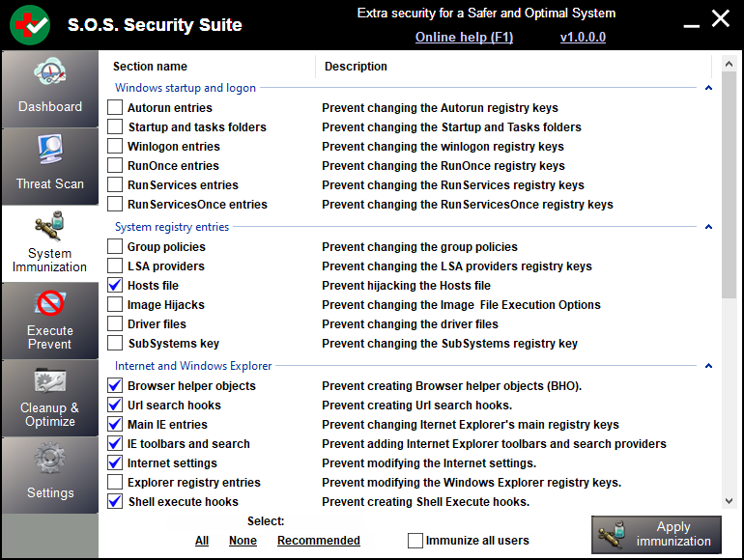Uncheck Main IE entries
Viewport: 744px width, 560px height.
click(x=115, y=425)
